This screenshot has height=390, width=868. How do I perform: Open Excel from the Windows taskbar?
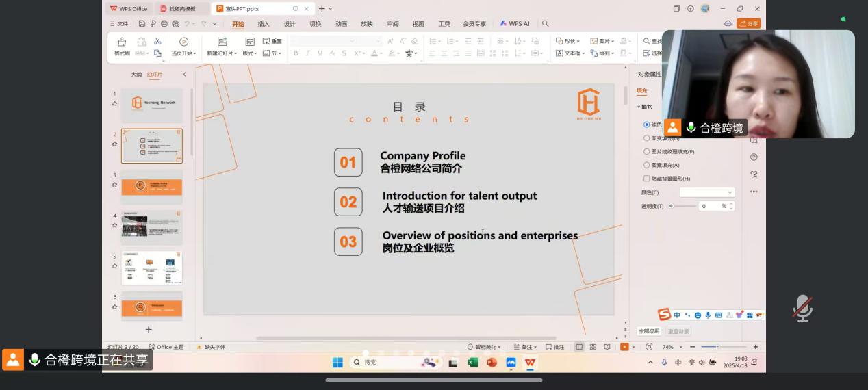472,363
